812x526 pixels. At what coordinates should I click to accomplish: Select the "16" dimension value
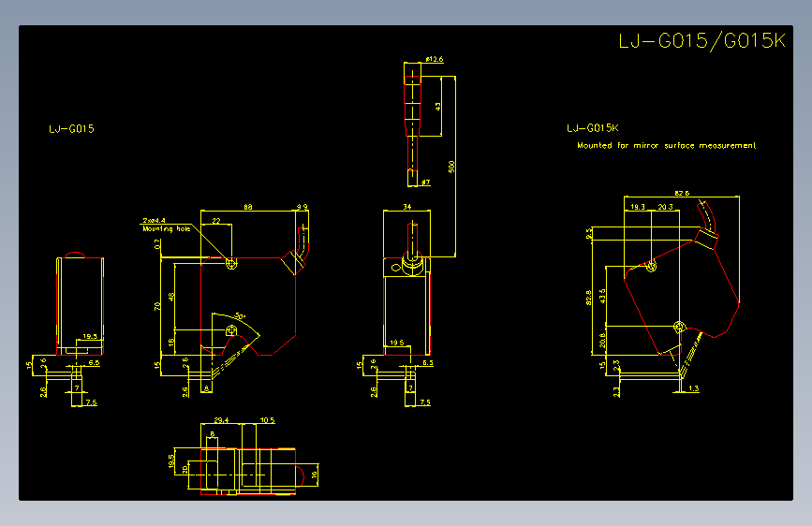[314, 475]
